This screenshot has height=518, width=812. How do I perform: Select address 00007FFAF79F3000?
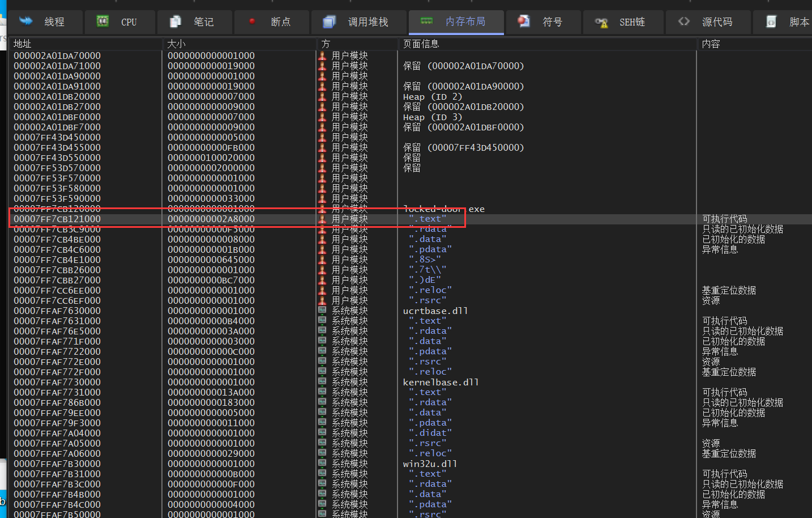[57, 423]
